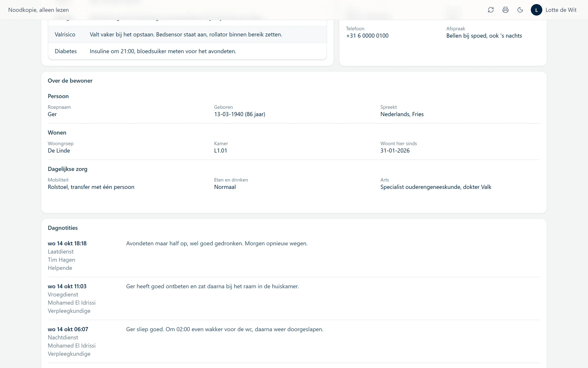The height and width of the screenshot is (368, 588).
Task: Click the phone number +31 6 0000 0100
Action: 367,36
